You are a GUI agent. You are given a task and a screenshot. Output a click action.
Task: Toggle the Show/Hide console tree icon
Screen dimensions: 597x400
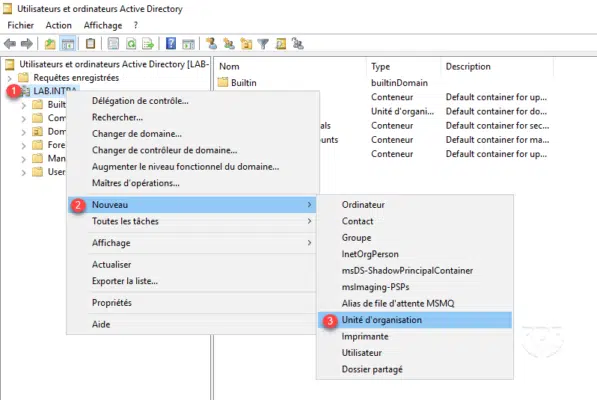pyautogui.click(x=68, y=44)
